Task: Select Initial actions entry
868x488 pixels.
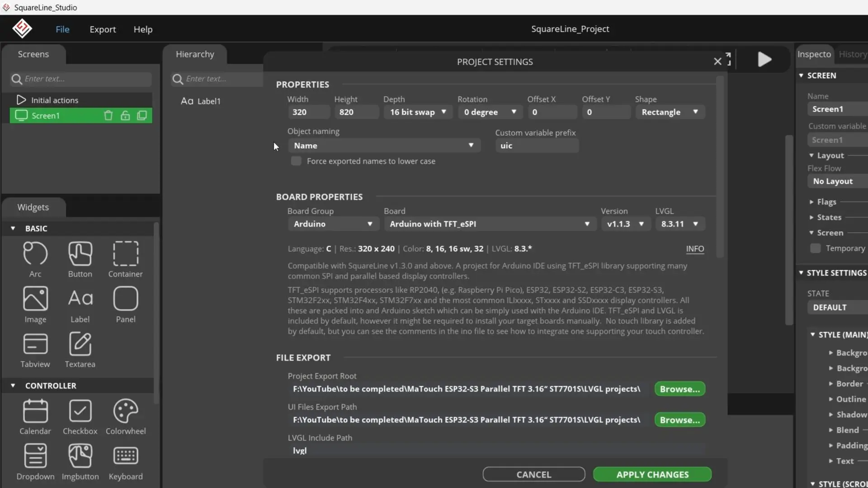Action: tap(81, 100)
